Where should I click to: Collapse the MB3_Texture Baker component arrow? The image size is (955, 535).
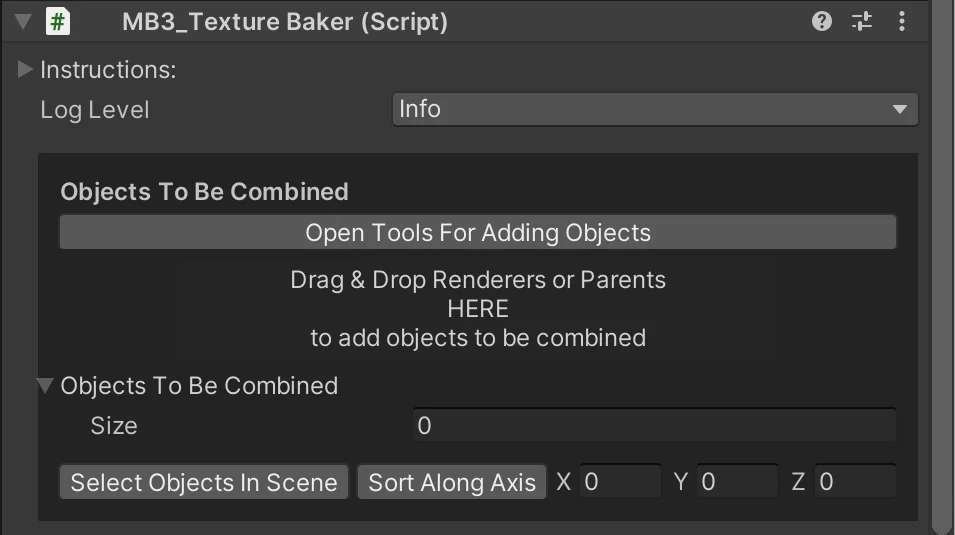(24, 21)
